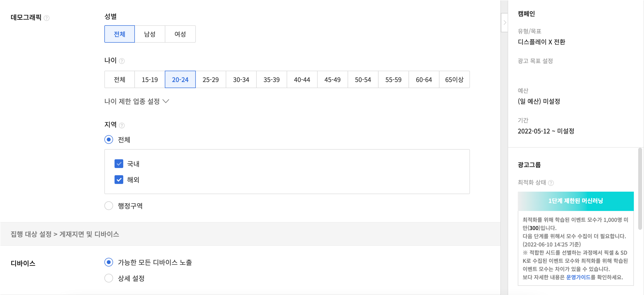Image resolution: width=644 pixels, height=295 pixels.
Task: Select age range 45-49
Action: [333, 79]
